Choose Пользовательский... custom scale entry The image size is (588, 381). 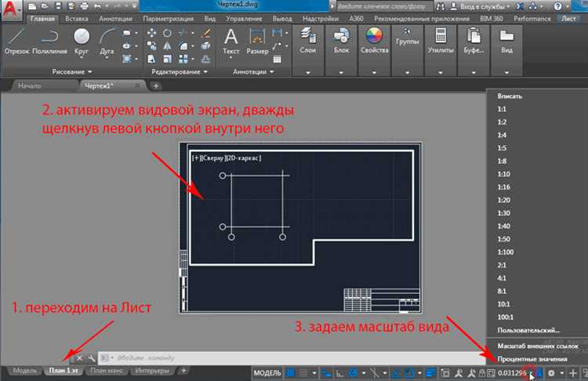click(x=528, y=329)
